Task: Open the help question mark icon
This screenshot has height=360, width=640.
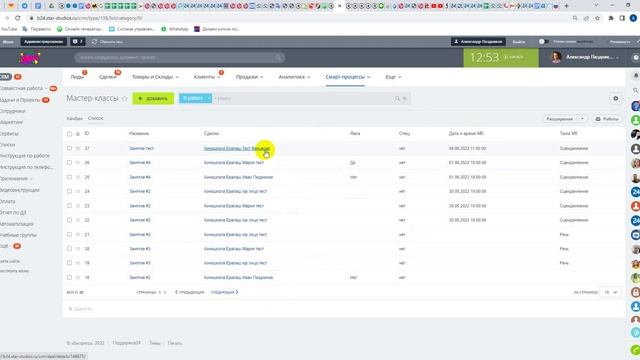Action: point(636,58)
